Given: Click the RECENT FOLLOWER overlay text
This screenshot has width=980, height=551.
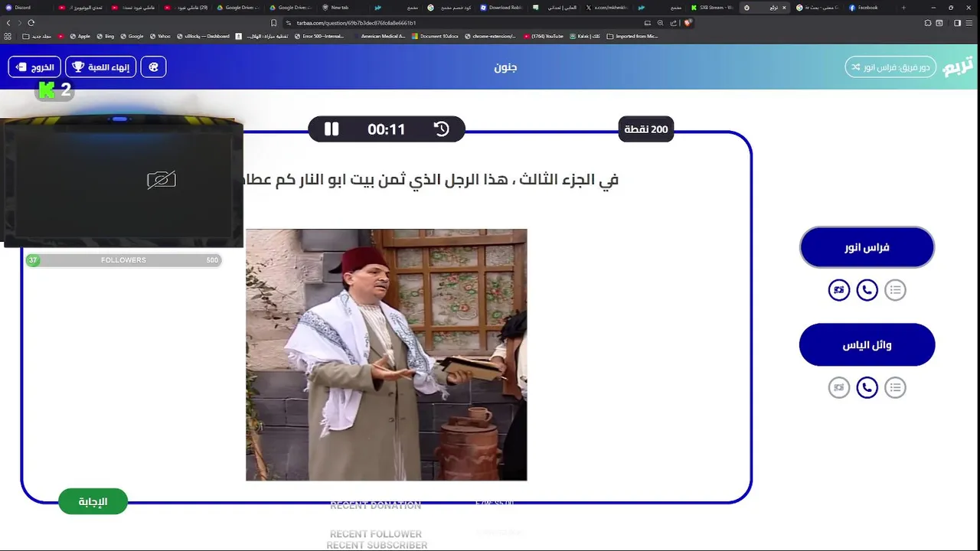Looking at the screenshot, I should 376,534.
